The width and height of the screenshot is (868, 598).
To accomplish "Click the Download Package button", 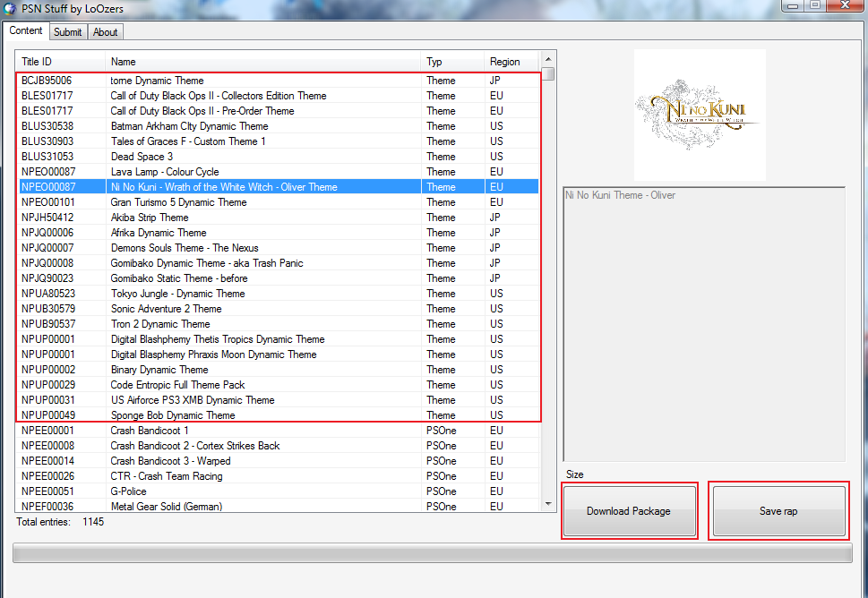I will pyautogui.click(x=629, y=511).
